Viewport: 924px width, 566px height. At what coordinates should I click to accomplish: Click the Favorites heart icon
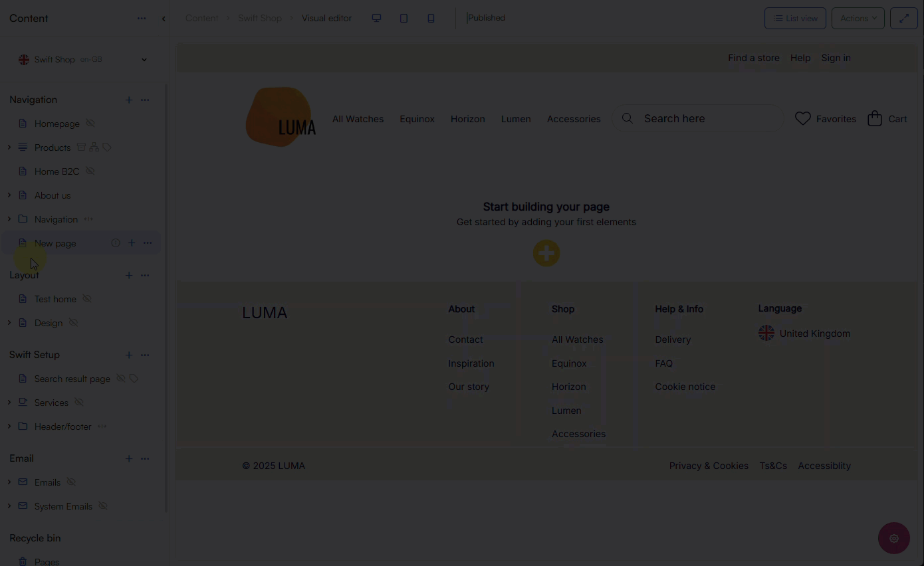803,118
